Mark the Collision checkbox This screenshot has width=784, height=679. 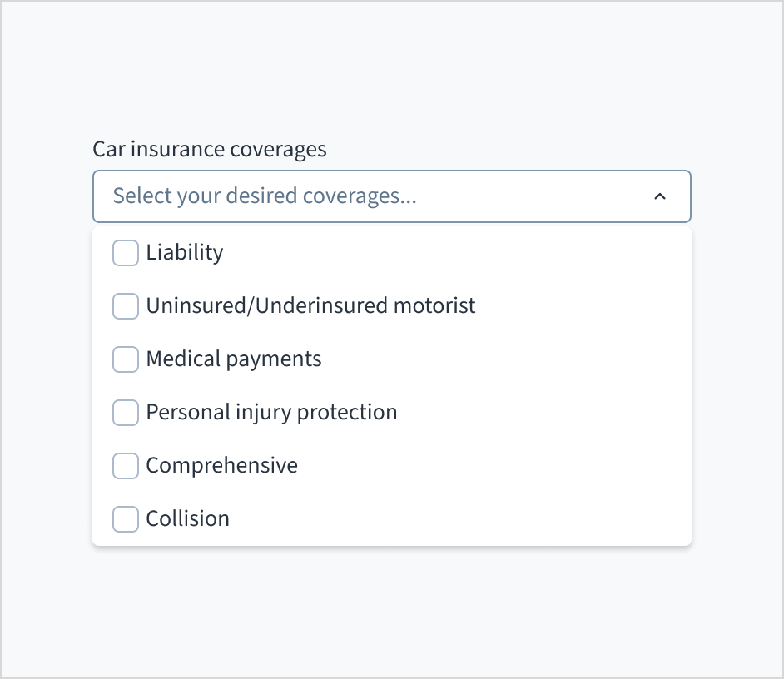click(126, 519)
